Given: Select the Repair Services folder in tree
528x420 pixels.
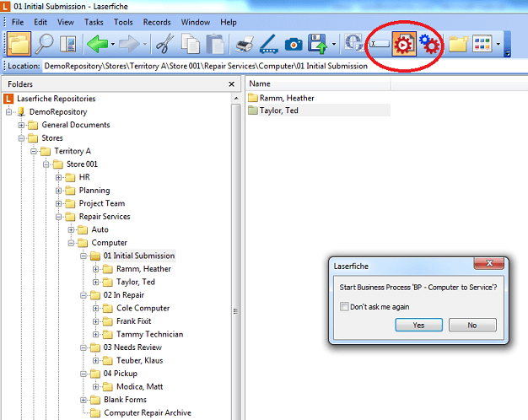Looking at the screenshot, I should [105, 217].
